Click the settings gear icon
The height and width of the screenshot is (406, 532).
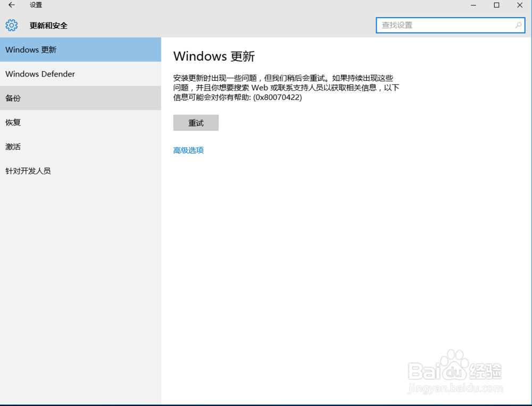pyautogui.click(x=12, y=26)
